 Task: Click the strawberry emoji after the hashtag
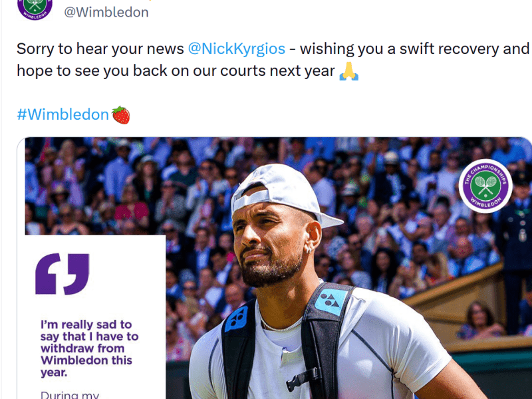tap(121, 114)
